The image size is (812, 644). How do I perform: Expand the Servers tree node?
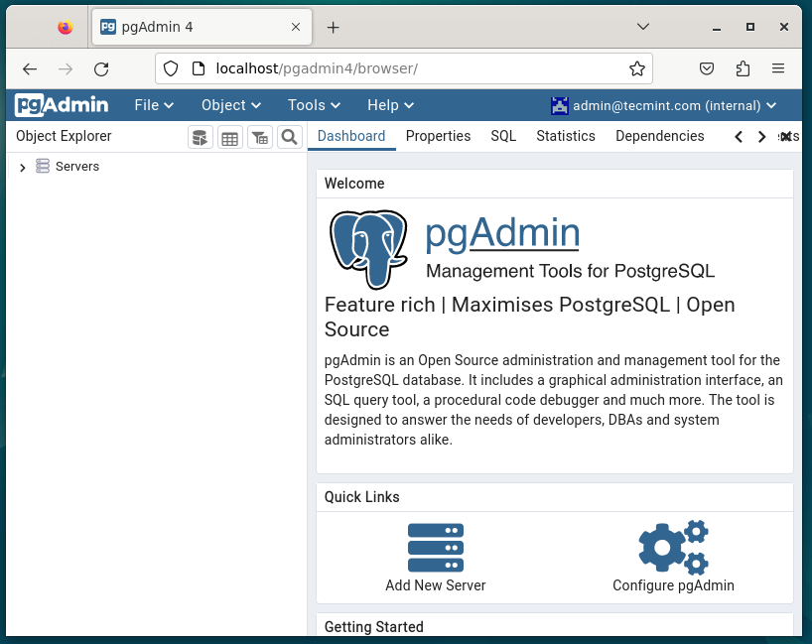tap(23, 168)
